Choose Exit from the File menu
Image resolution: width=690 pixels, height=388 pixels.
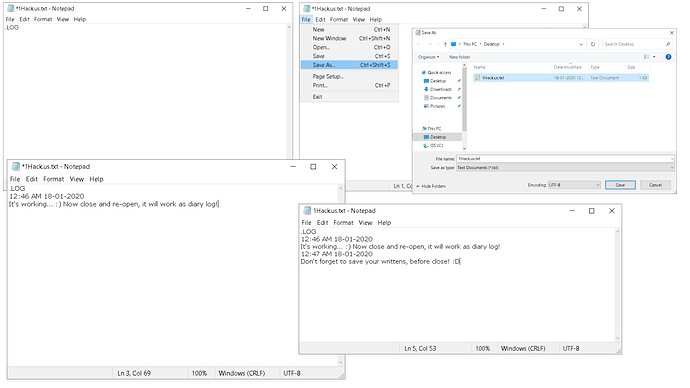349,97
